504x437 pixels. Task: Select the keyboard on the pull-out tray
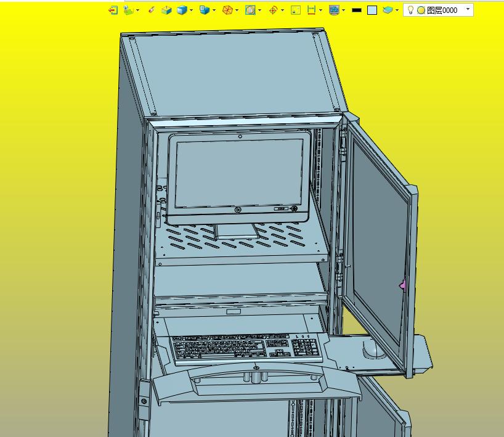coord(246,349)
